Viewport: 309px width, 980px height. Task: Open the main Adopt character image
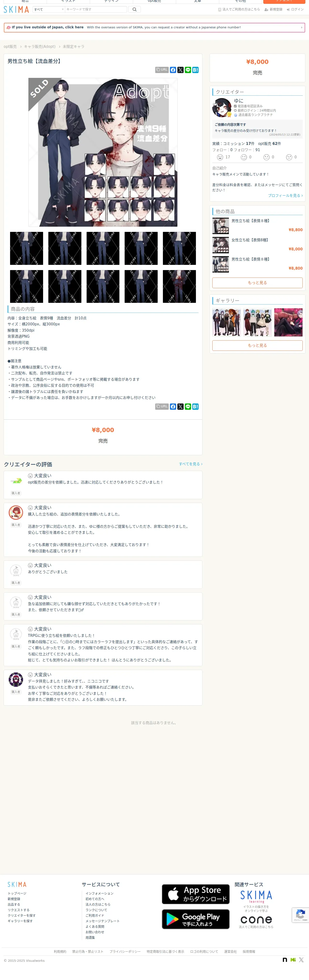(103, 152)
